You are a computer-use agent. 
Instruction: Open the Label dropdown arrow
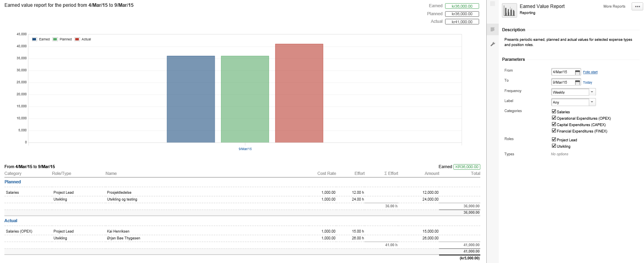pos(592,102)
